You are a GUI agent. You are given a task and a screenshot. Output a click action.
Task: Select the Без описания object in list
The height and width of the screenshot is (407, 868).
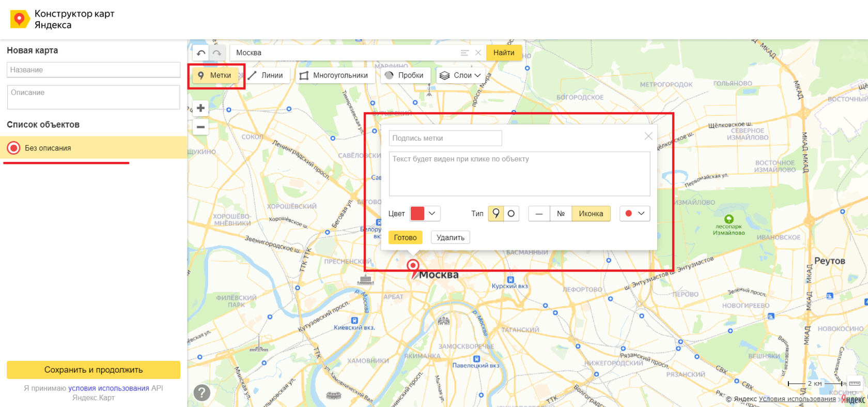pyautogui.click(x=94, y=148)
